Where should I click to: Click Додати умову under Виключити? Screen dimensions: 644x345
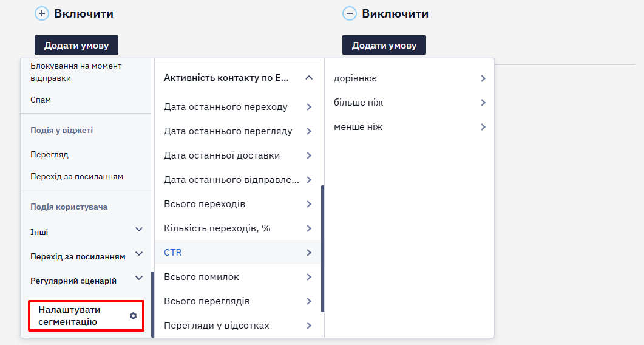[x=384, y=45]
